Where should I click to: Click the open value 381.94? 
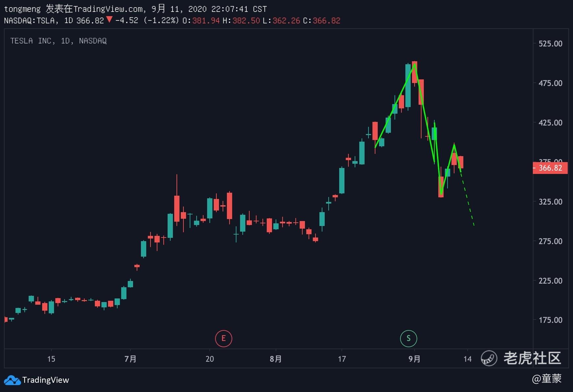[206, 20]
